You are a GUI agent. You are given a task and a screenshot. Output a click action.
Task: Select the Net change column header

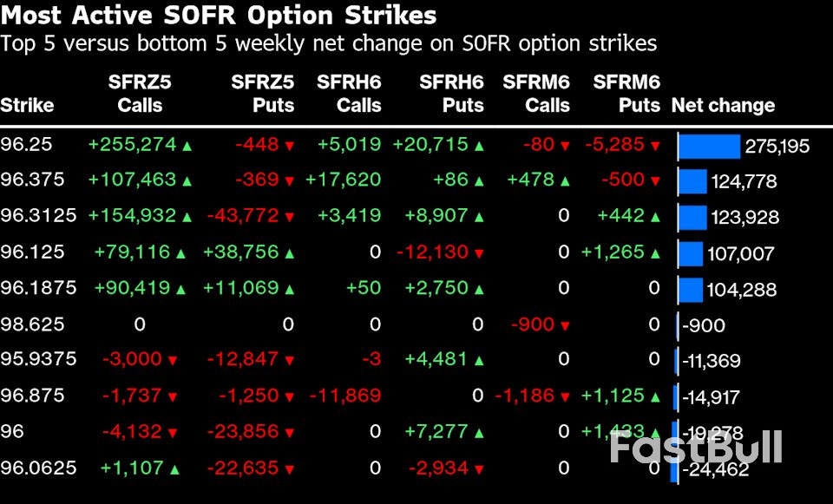tap(723, 106)
